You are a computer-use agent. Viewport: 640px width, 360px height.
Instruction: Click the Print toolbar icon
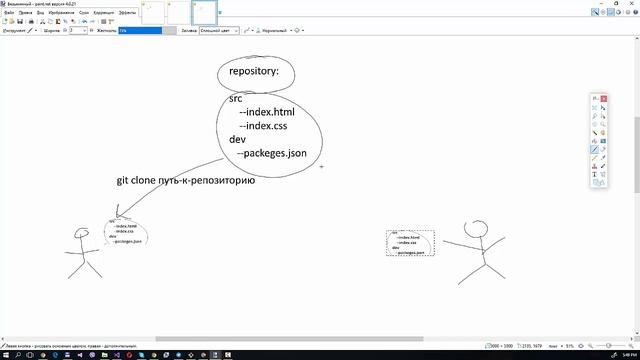pyautogui.click(x=31, y=21)
